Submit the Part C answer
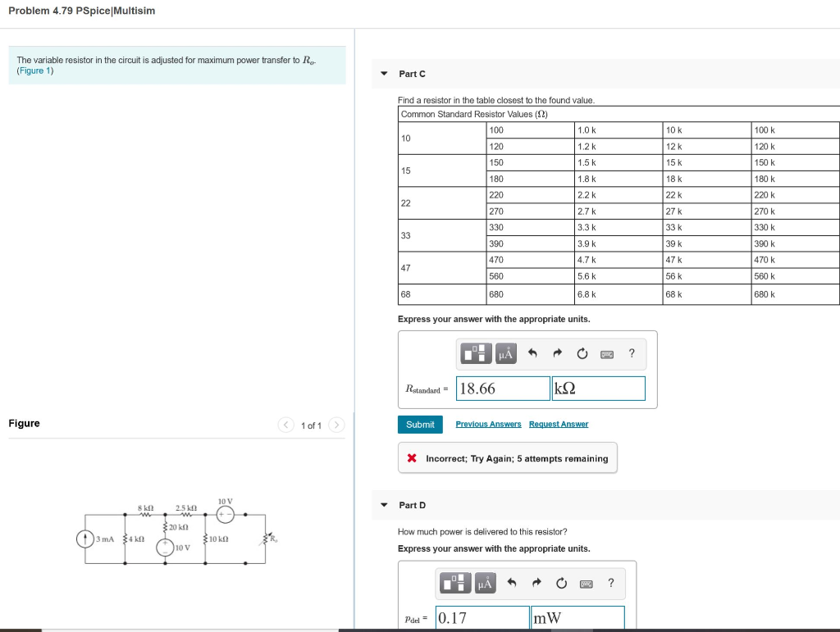The image size is (840, 632). 420,425
